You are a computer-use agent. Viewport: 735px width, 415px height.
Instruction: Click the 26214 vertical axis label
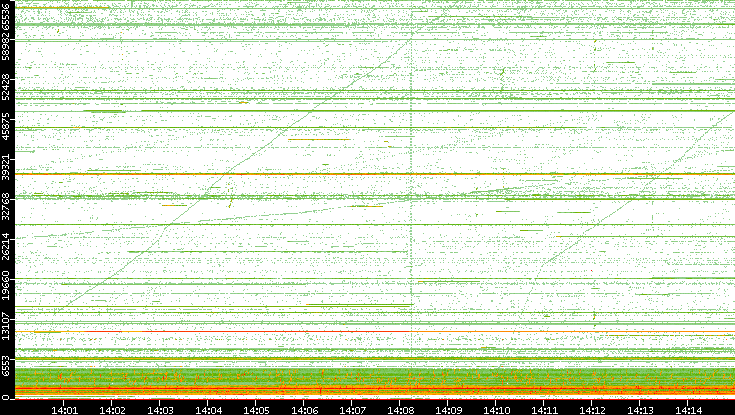click(8, 248)
